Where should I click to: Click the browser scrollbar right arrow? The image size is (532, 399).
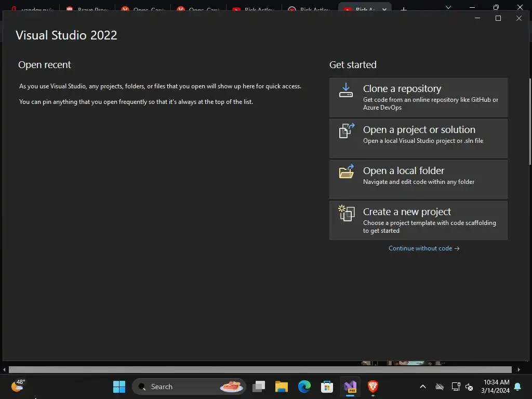click(x=519, y=369)
